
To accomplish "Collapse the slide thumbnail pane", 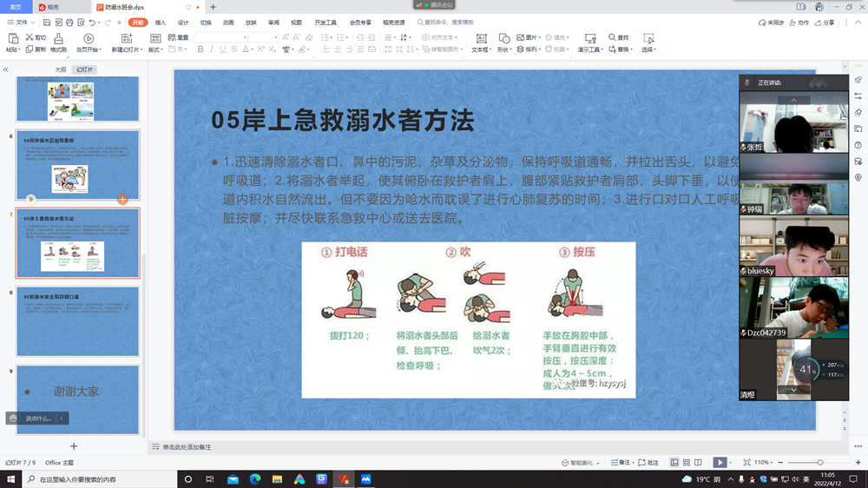I will (x=5, y=69).
